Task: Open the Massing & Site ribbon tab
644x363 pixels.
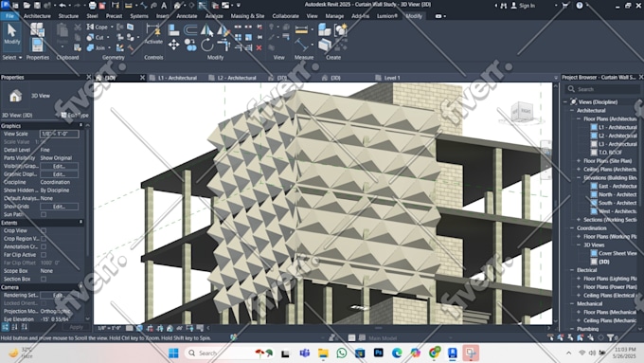Action: tap(247, 16)
